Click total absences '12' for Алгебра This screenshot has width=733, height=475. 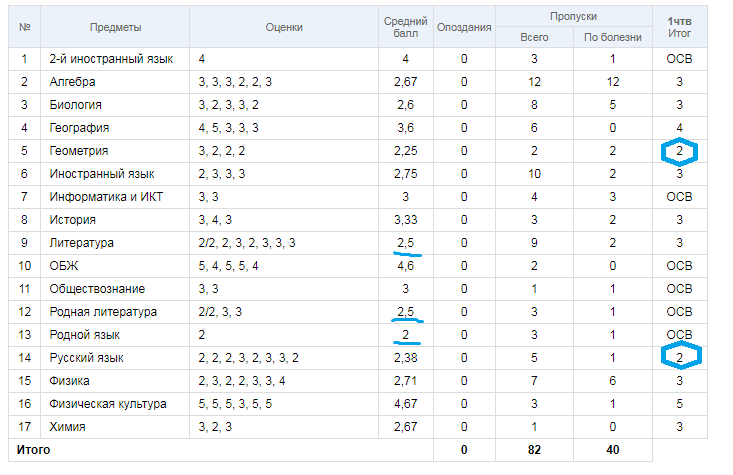pyautogui.click(x=534, y=82)
